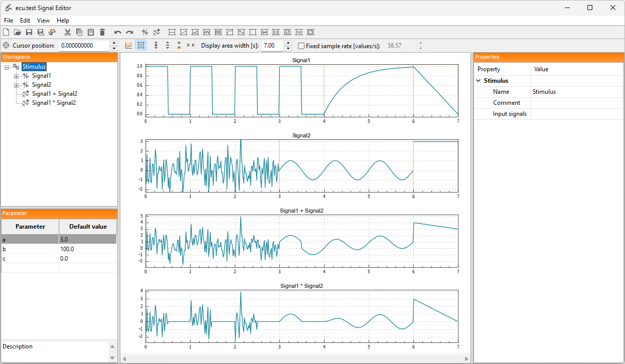This screenshot has width=625, height=364.
Task: Select parameter c in the Parameter table
Action: (x=30, y=259)
